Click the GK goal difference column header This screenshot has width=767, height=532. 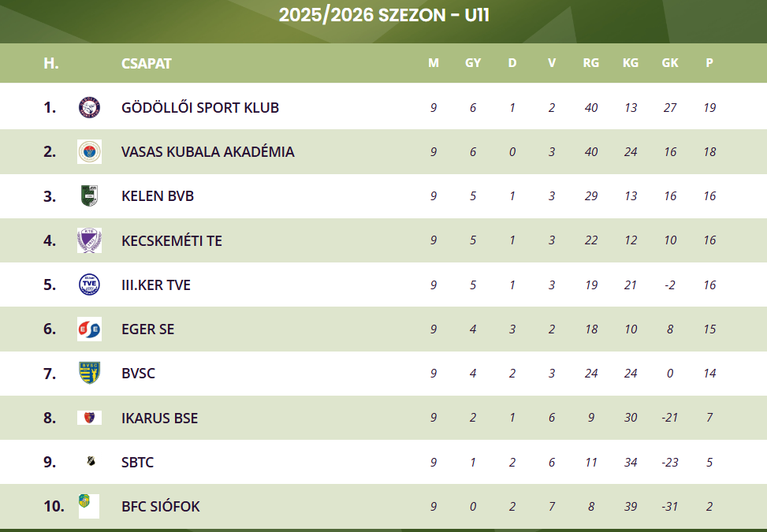click(670, 63)
